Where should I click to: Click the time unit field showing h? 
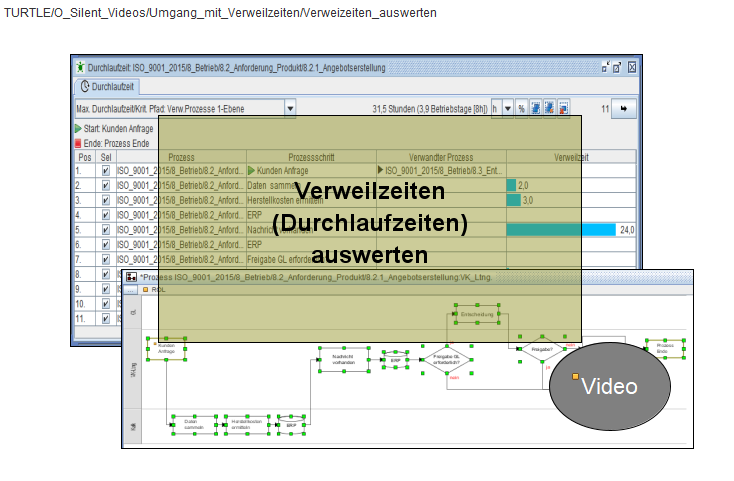click(x=496, y=109)
